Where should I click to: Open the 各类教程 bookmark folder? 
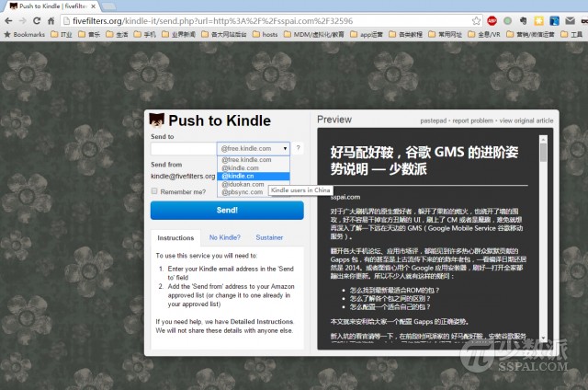pos(405,35)
